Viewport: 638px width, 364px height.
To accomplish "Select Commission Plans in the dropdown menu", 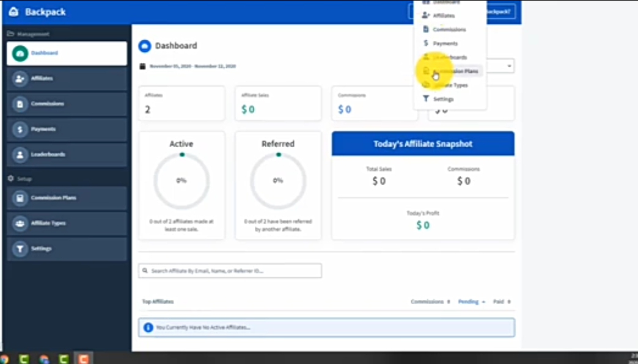I will point(455,71).
